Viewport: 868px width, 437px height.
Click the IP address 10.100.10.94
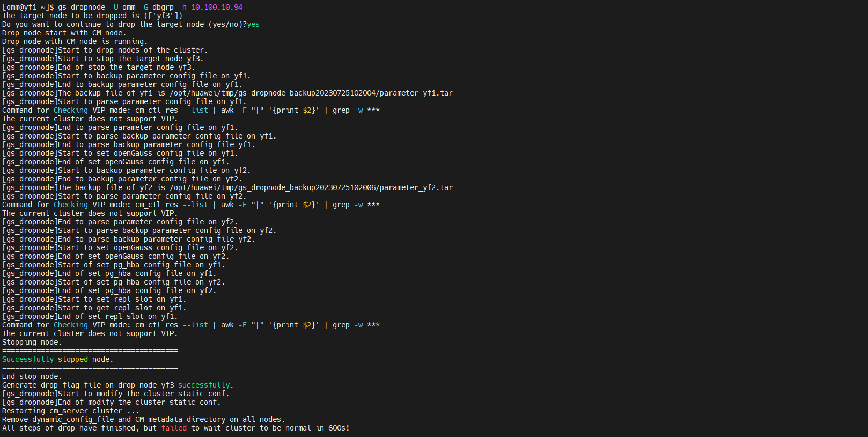point(217,7)
